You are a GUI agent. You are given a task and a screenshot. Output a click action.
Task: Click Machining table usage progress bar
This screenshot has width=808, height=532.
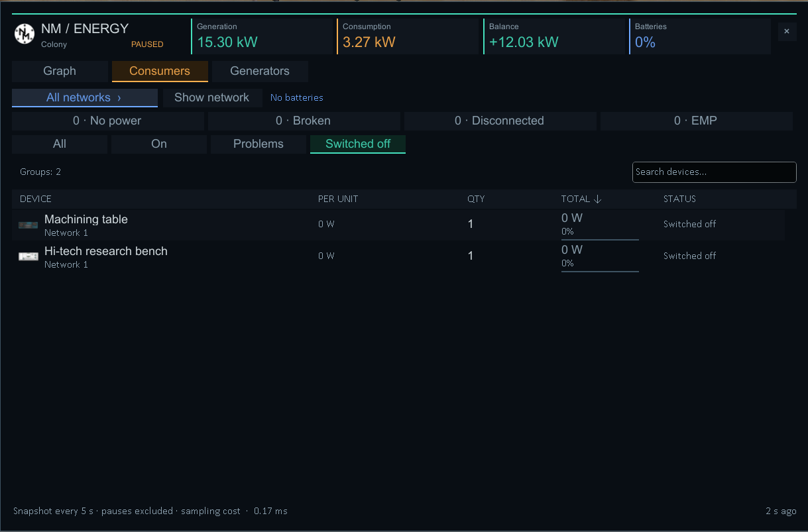[x=600, y=239]
